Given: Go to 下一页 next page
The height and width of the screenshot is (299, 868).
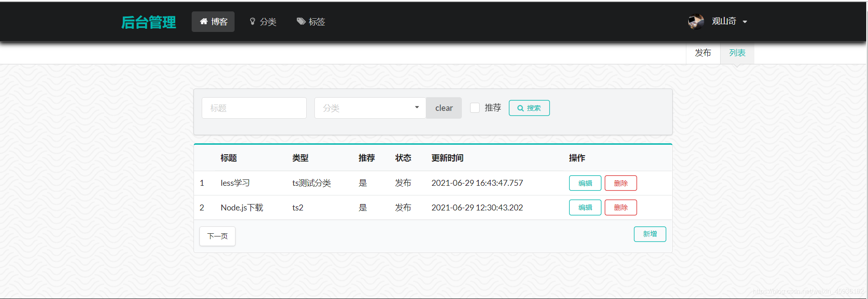Looking at the screenshot, I should (x=217, y=236).
